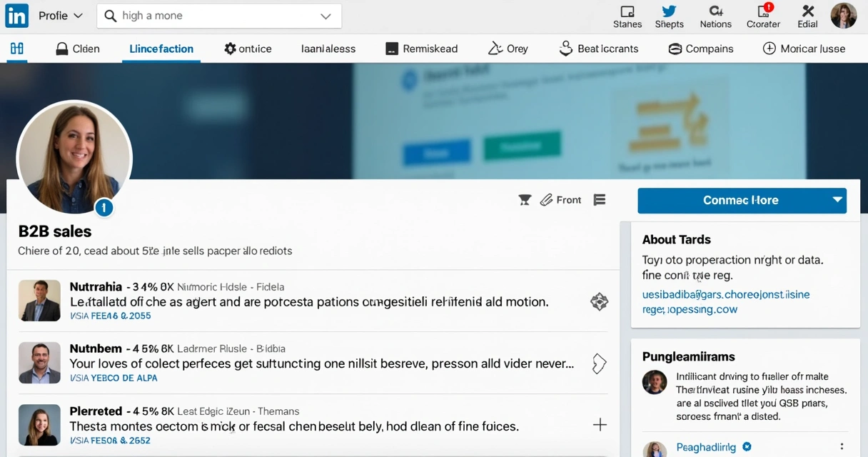The width and height of the screenshot is (868, 457).
Task: Click the LinkedIn logo icon
Action: [16, 15]
